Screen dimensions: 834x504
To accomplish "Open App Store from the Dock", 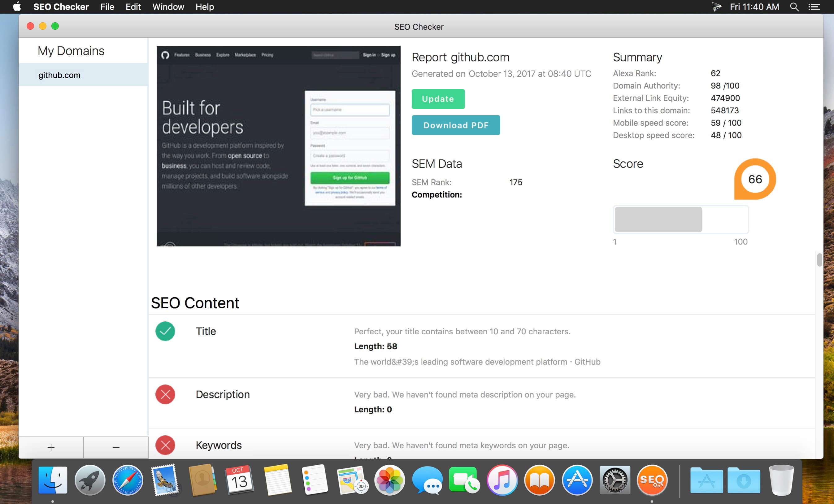I will pos(577,480).
